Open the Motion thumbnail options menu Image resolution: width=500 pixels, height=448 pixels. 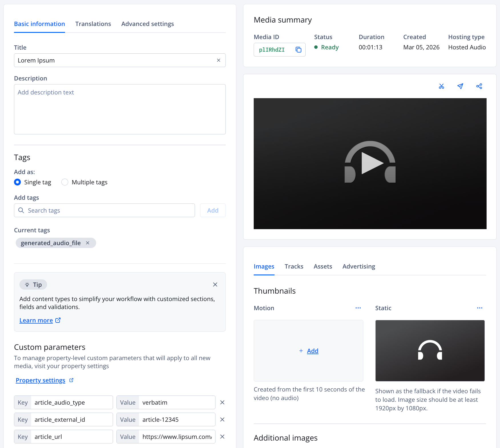(x=358, y=308)
